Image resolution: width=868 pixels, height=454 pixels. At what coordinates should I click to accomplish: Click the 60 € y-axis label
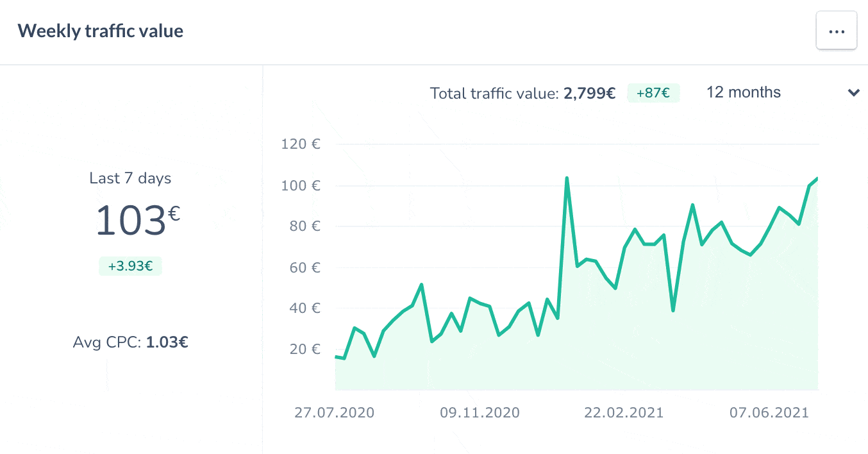click(304, 267)
